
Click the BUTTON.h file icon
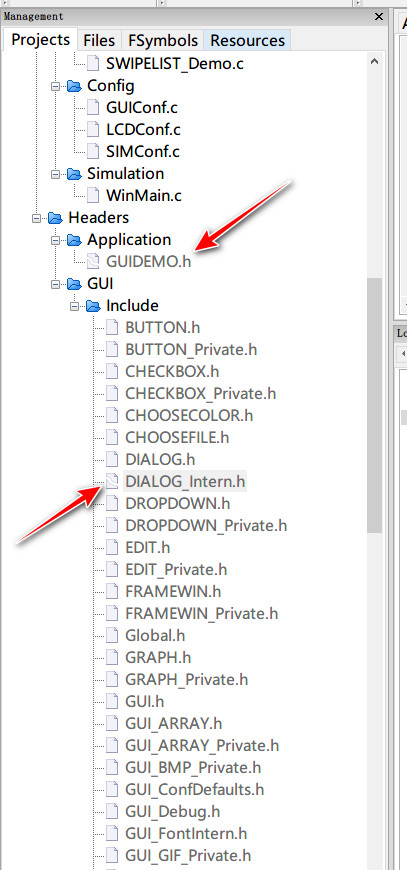pyautogui.click(x=112, y=327)
